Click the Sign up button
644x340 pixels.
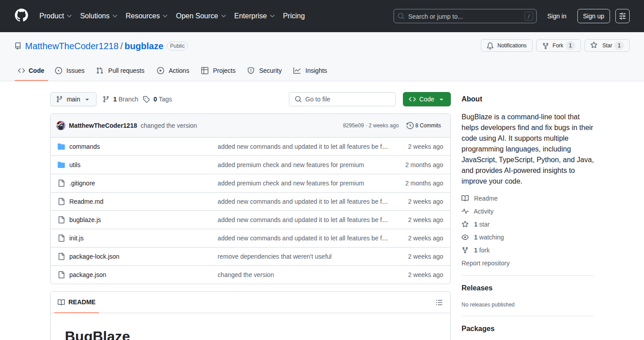[x=593, y=16]
